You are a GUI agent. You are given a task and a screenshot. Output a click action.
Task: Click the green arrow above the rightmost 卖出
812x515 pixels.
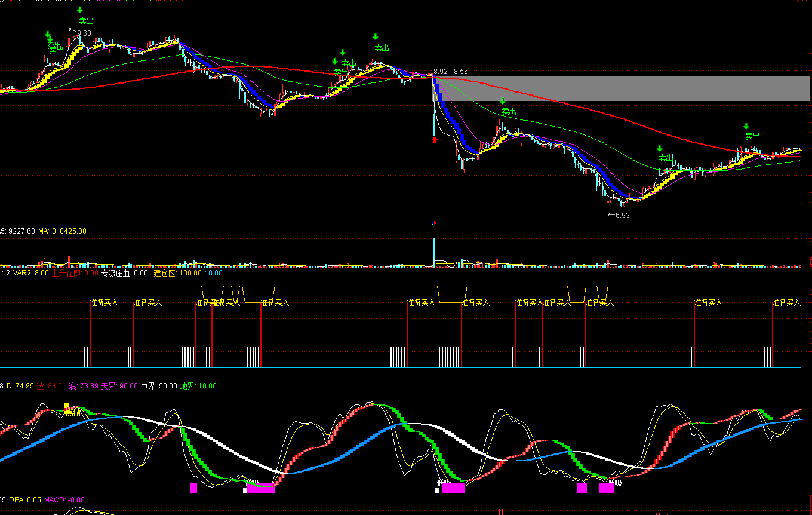[x=746, y=126]
